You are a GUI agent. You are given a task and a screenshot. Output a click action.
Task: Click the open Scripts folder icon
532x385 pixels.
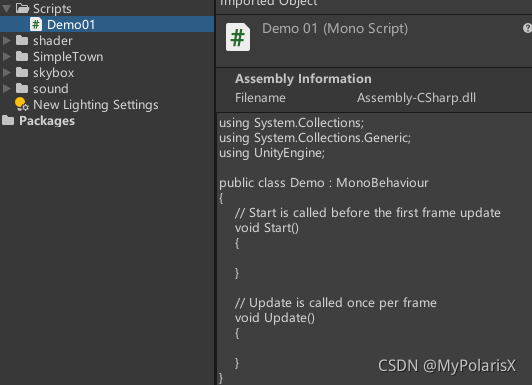pos(22,8)
